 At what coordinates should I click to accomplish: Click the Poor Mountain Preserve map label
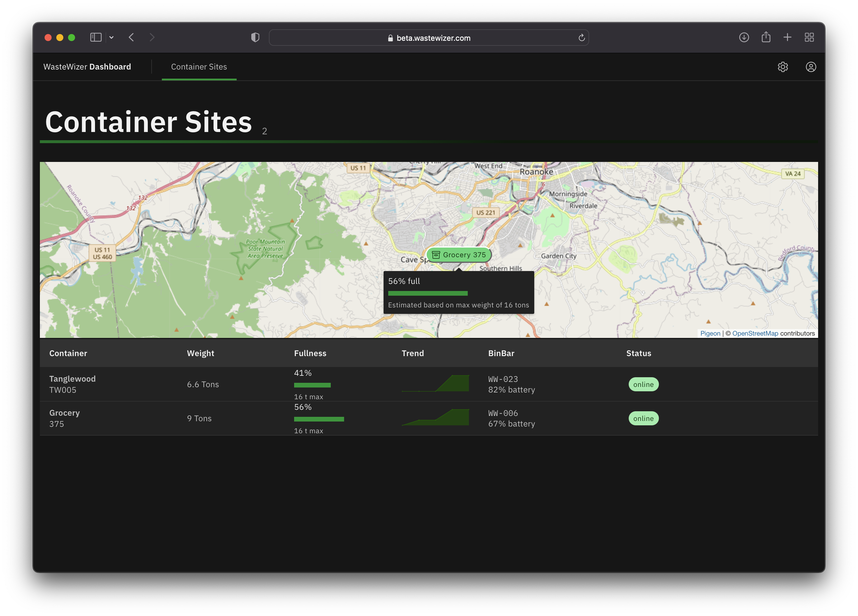(265, 248)
